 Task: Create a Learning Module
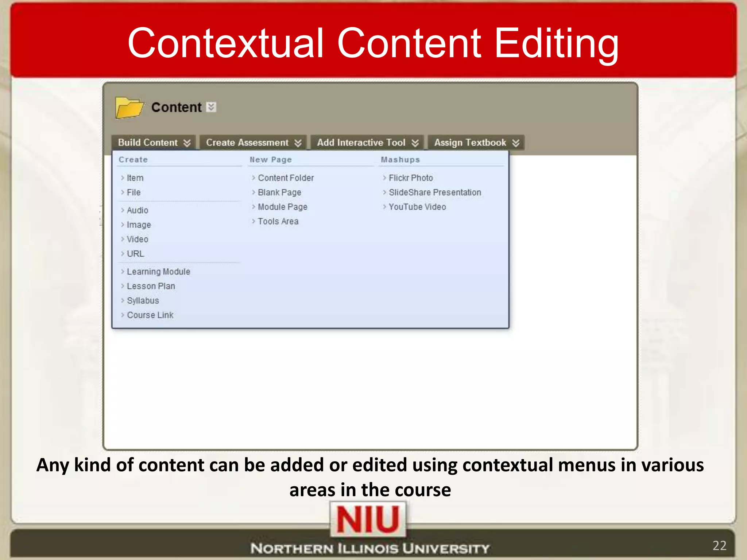point(158,272)
